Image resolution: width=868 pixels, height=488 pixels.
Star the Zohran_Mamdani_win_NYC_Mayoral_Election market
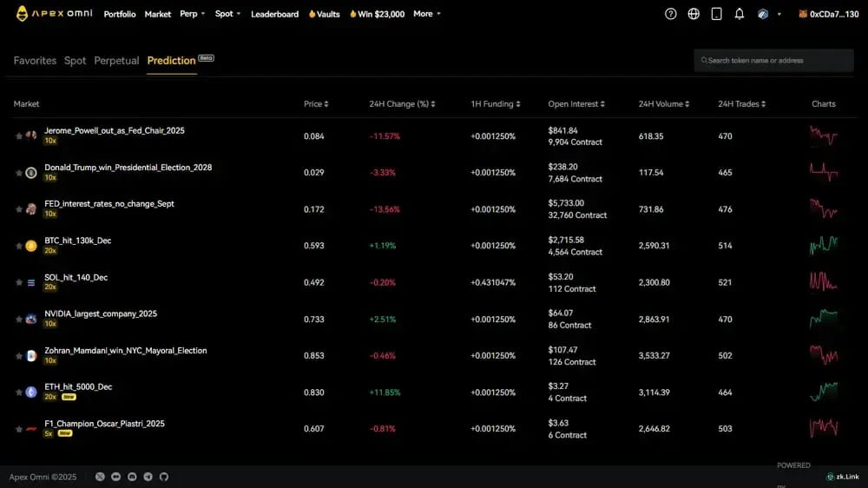click(x=19, y=356)
